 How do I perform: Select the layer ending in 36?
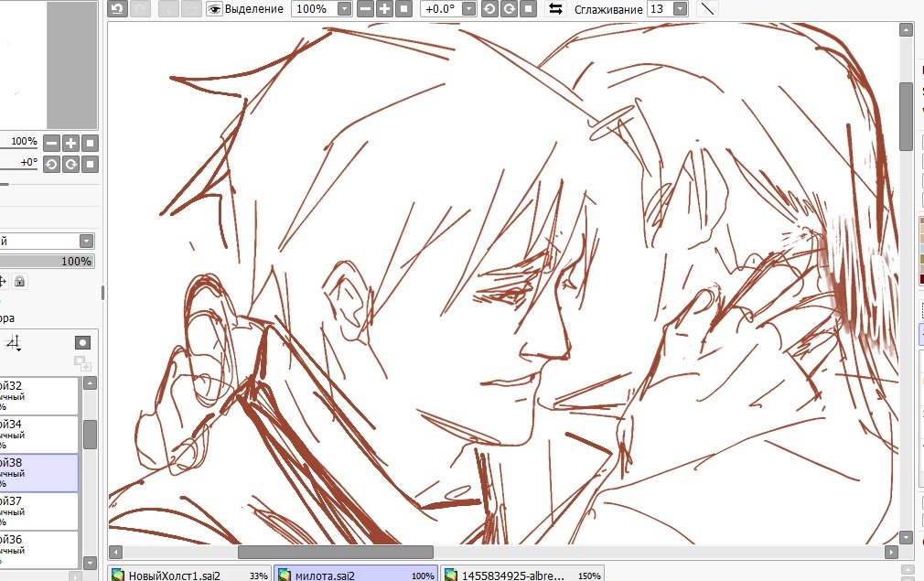(x=39, y=550)
